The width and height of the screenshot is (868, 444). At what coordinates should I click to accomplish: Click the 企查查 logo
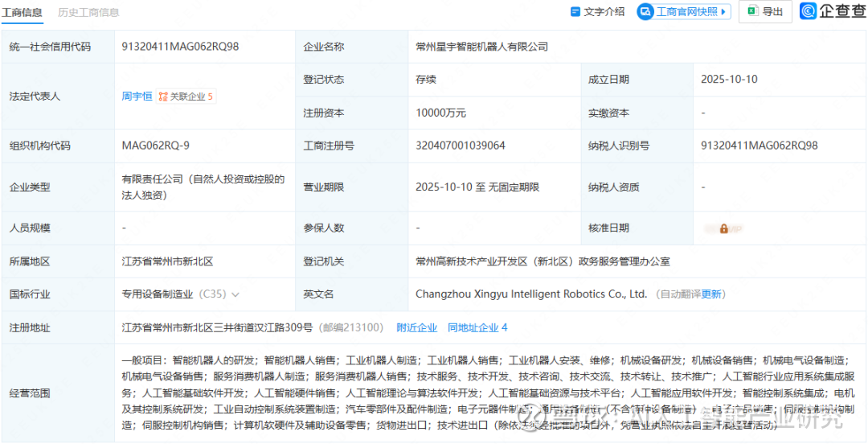pos(833,11)
